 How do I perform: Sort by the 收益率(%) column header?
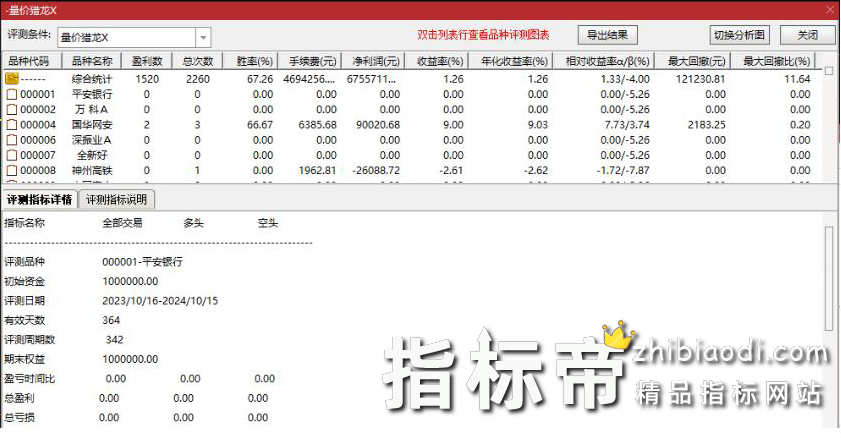click(x=436, y=61)
